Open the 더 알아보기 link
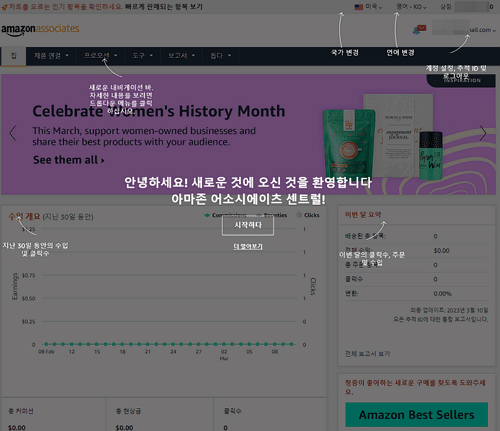The width and height of the screenshot is (500, 431). coord(248,247)
